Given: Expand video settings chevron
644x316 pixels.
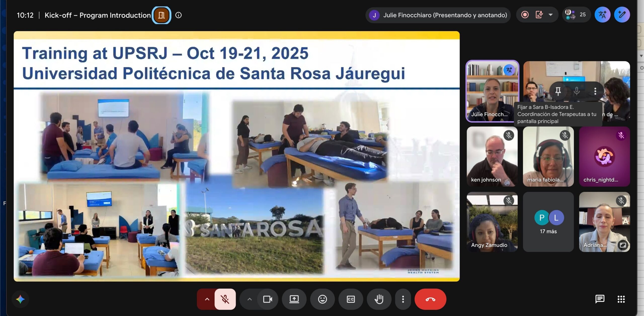Looking at the screenshot, I should [249, 299].
